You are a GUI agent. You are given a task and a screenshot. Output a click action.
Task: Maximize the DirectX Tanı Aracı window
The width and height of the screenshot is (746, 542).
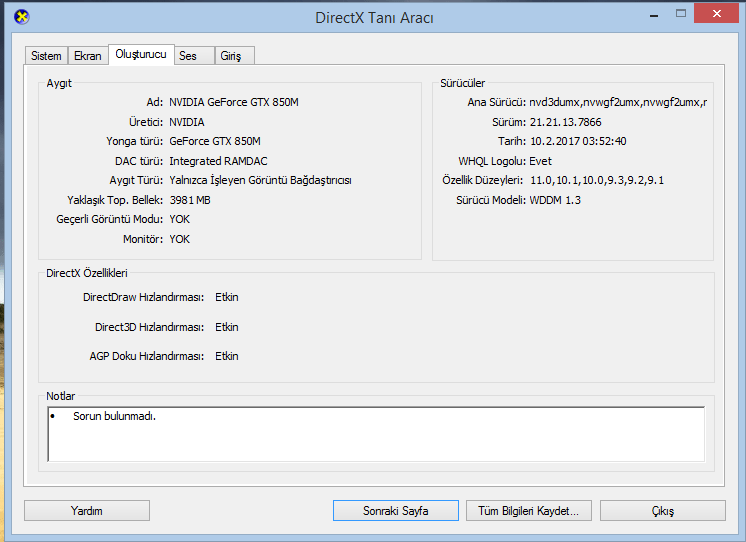681,14
